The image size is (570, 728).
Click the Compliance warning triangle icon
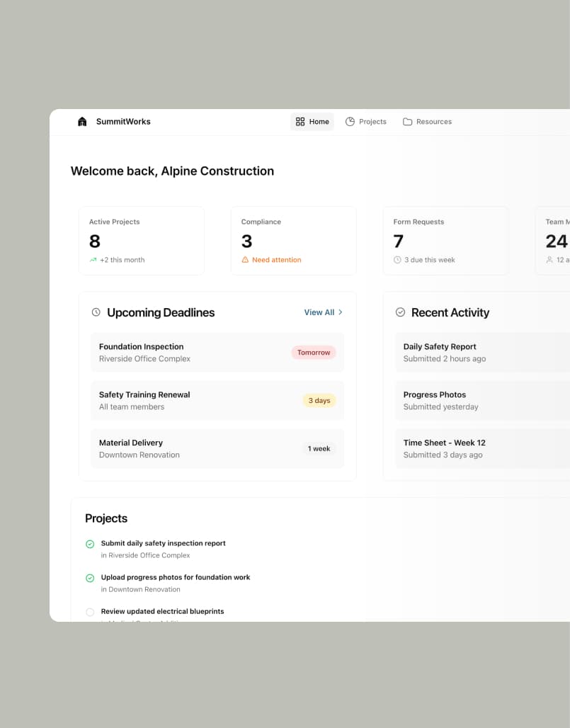tap(245, 260)
